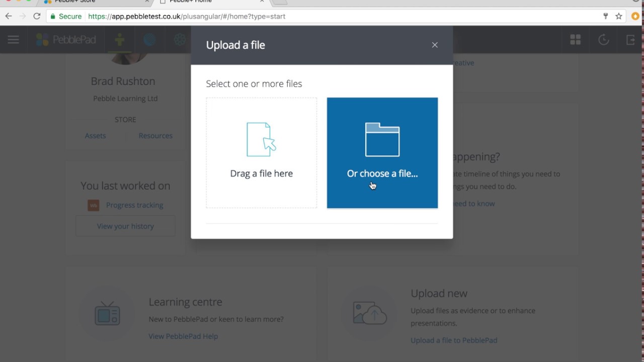Click the document cursor icon in the drag tile
644x362 pixels.
[262, 140]
